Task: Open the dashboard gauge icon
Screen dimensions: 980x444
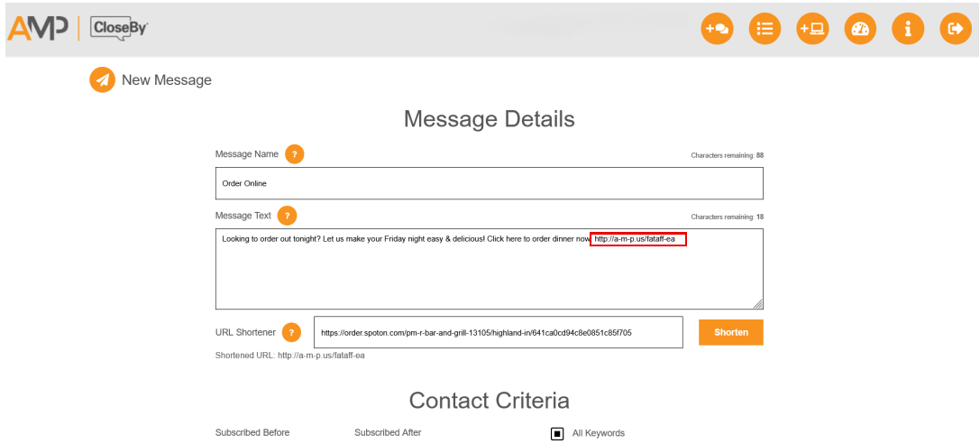Action: point(860,29)
